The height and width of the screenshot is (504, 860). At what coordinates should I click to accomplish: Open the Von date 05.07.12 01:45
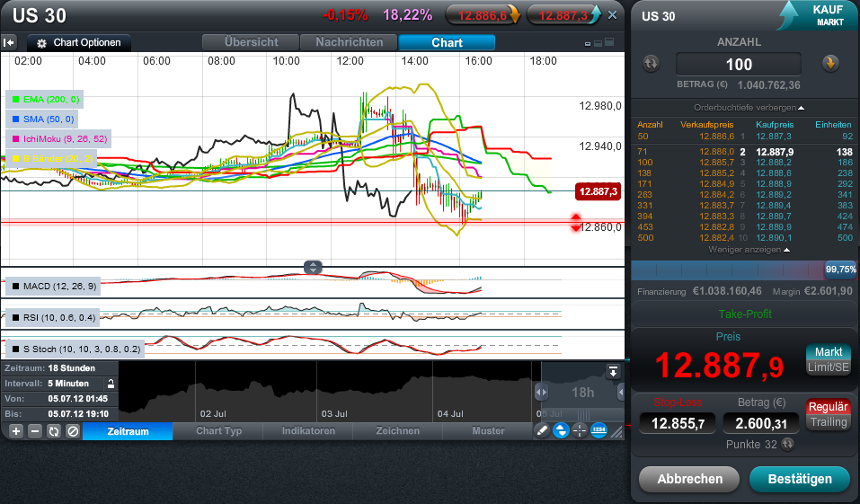point(59,399)
